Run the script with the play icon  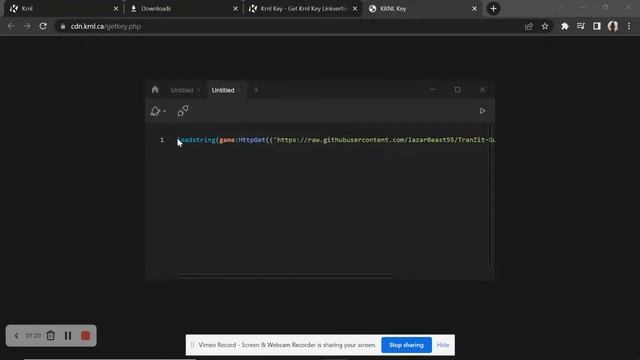pyautogui.click(x=482, y=111)
